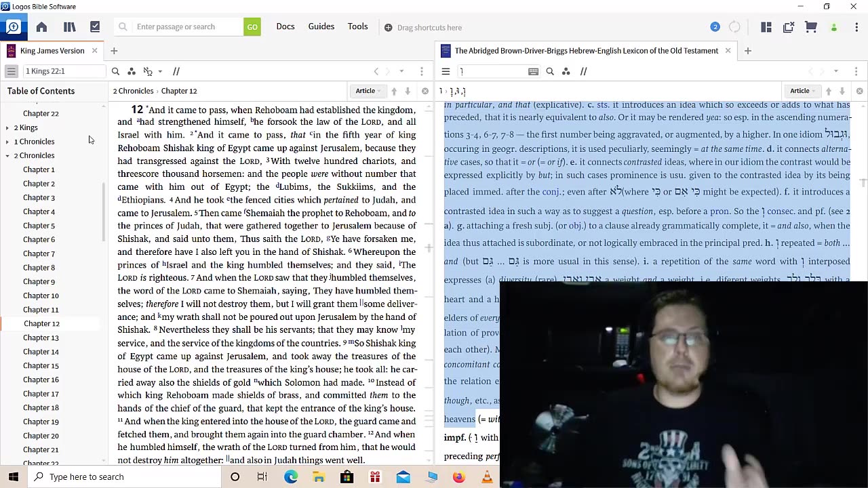This screenshot has width=868, height=488.
Task: Open the notifications badge showing 2
Action: point(715,27)
